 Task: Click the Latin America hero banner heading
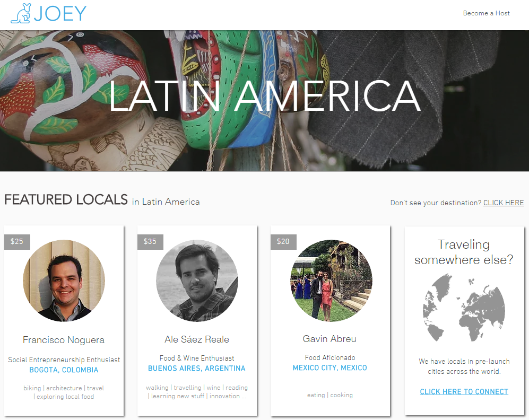pos(264,96)
